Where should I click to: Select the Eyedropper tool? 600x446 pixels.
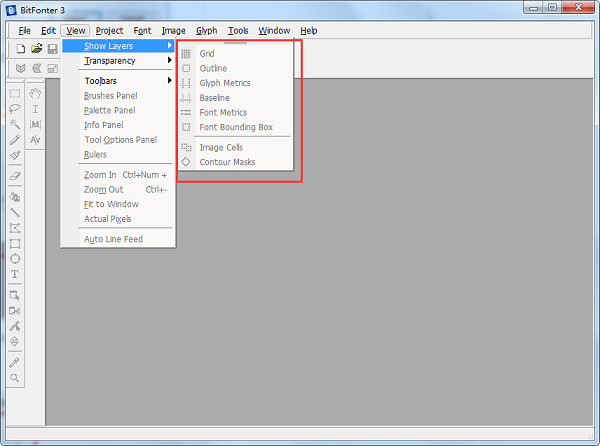tap(15, 362)
